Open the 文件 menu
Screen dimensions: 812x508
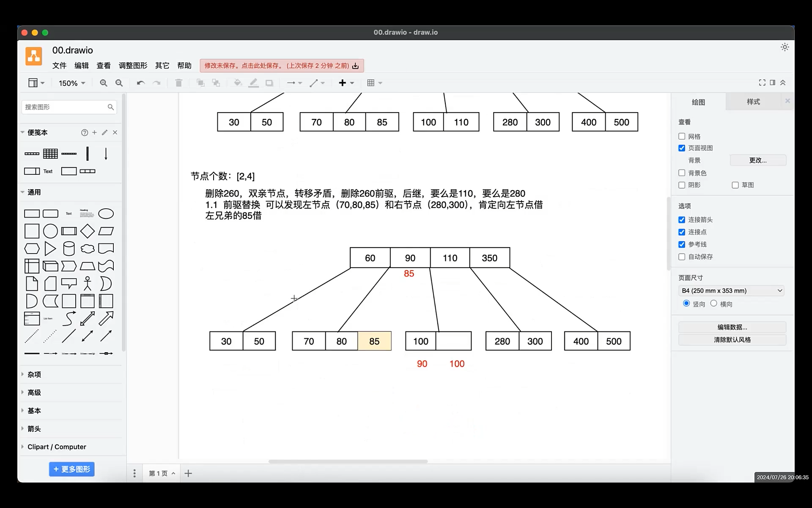click(x=59, y=65)
